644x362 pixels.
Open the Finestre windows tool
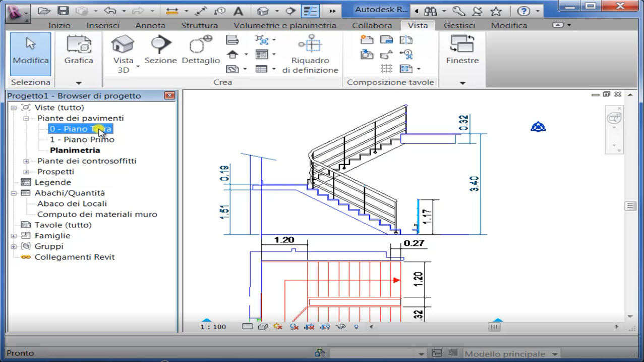(x=462, y=45)
